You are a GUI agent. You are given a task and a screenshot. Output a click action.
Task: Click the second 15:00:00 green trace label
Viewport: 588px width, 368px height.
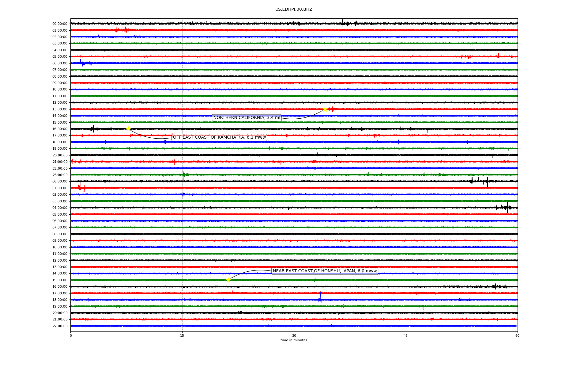[60, 280]
